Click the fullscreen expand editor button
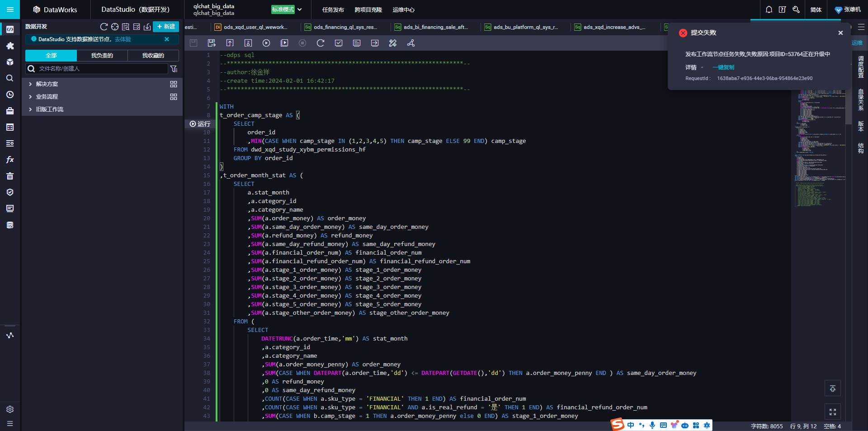This screenshot has width=868, height=431. click(833, 412)
